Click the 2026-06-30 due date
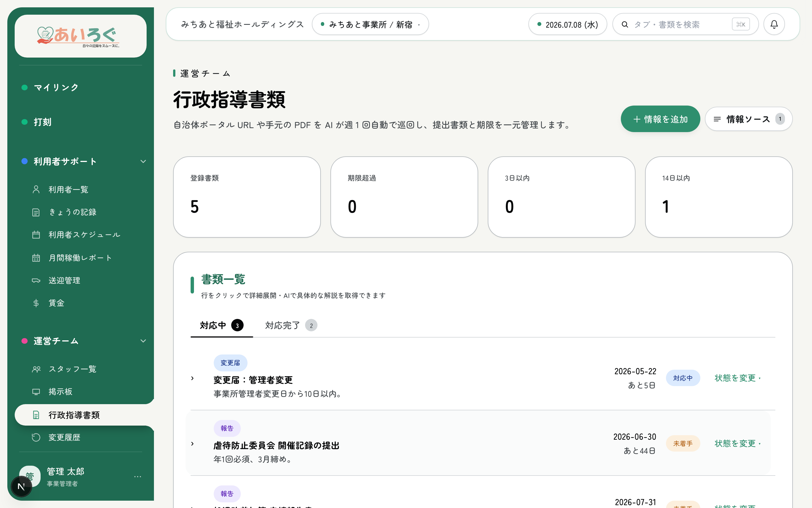The image size is (812, 508). tap(634, 437)
